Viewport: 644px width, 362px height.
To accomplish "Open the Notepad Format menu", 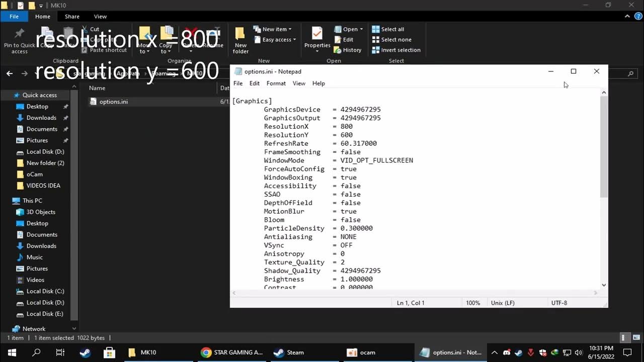I will click(x=276, y=83).
